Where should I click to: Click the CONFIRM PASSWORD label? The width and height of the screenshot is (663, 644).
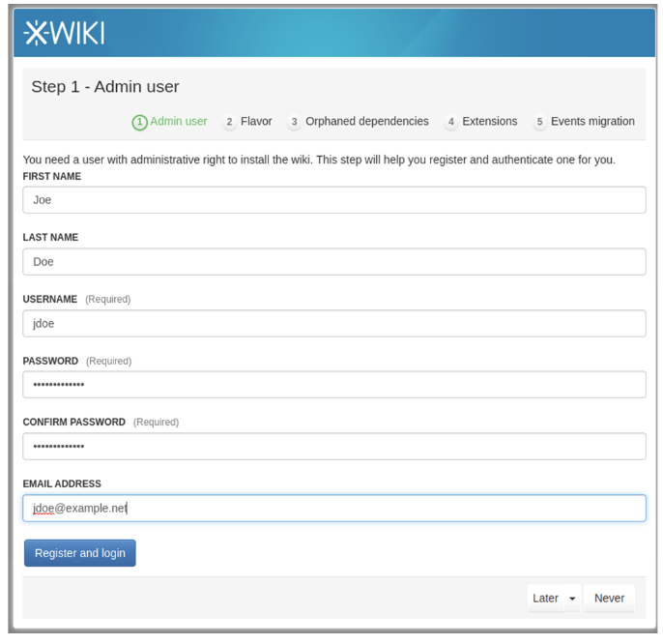pos(74,422)
